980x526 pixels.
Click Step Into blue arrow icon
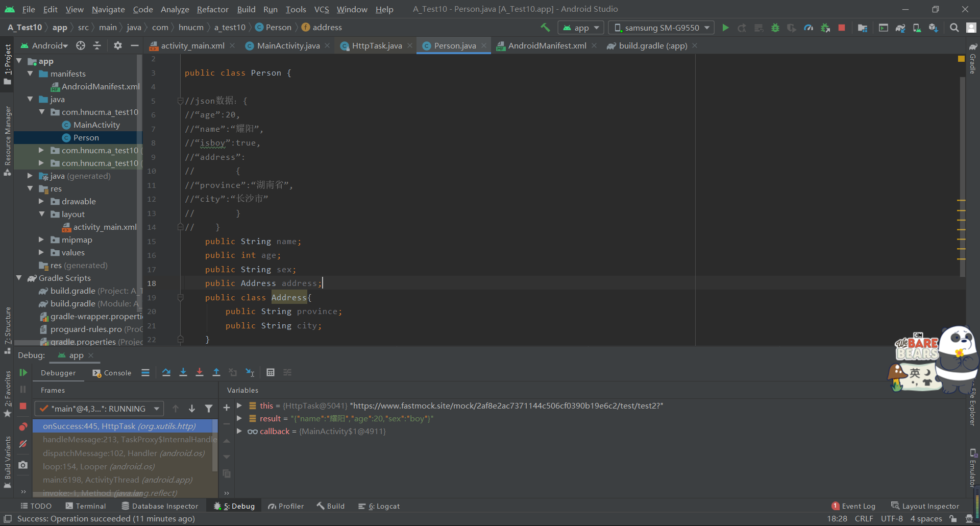[x=183, y=372]
